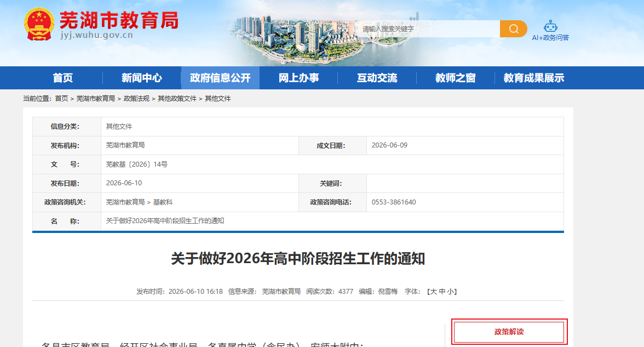Click the 首页 breadcrumb link
This screenshot has height=347, width=644.
pyautogui.click(x=61, y=99)
